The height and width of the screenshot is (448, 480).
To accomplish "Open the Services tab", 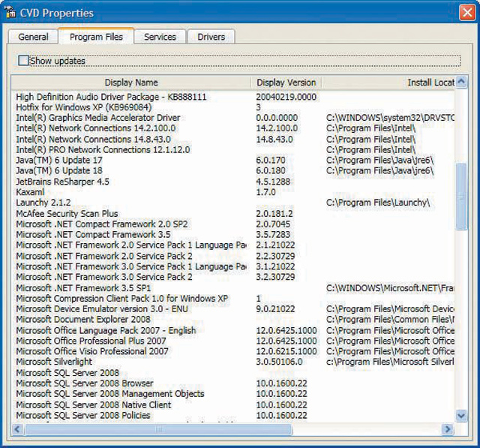I will pos(160,37).
